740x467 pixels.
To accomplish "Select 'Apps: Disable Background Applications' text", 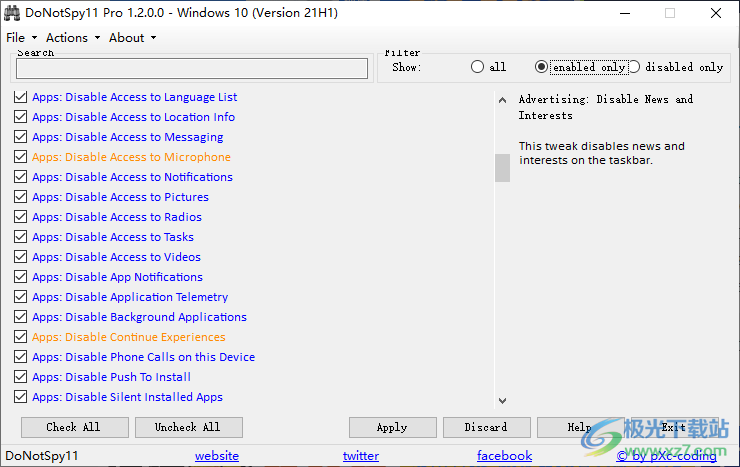I will 139,317.
